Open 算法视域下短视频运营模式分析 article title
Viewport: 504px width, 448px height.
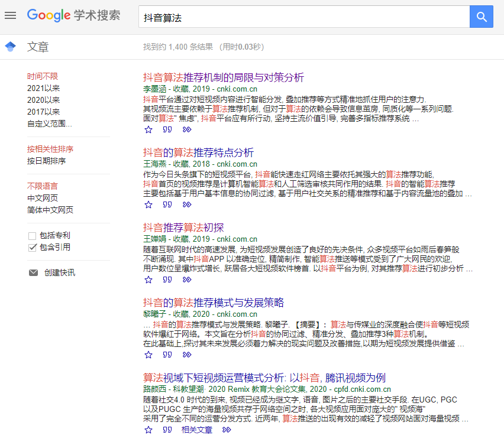(264, 378)
